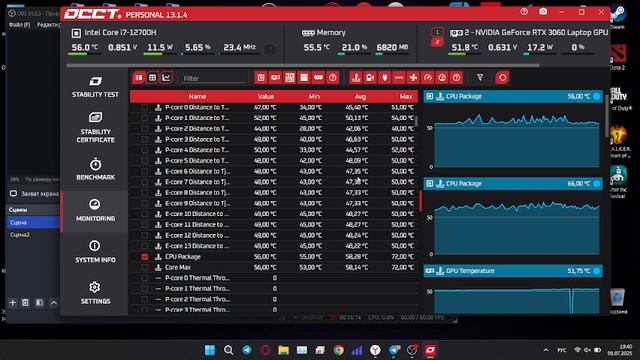
Task: Toggle CPU hardware sensor filter
Action: pyautogui.click(x=261, y=78)
